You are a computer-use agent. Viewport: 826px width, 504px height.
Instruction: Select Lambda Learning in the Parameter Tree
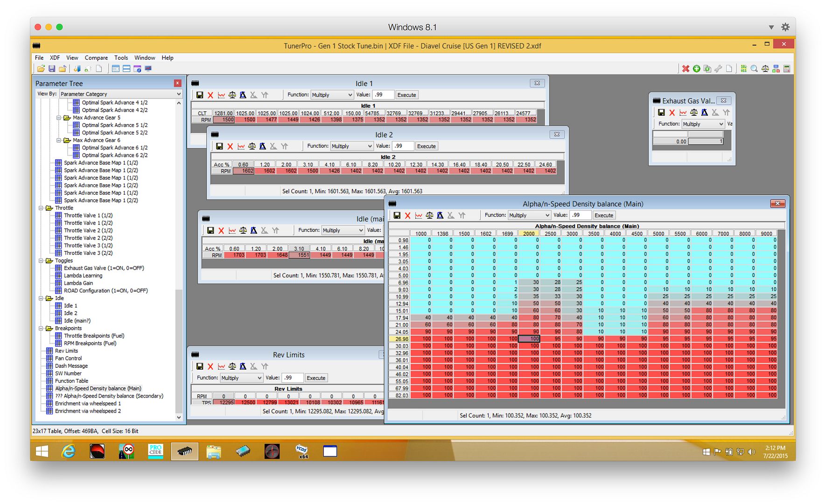[83, 276]
